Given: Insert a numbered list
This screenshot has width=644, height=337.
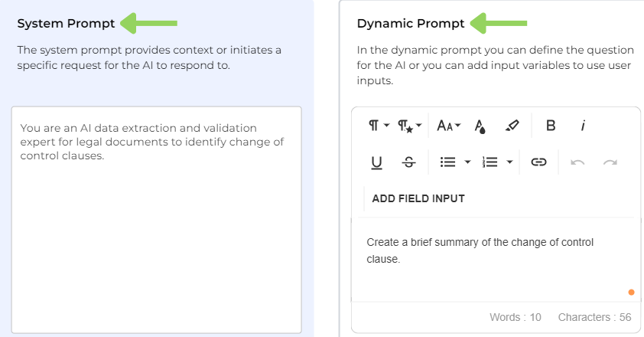Looking at the screenshot, I should coord(490,162).
